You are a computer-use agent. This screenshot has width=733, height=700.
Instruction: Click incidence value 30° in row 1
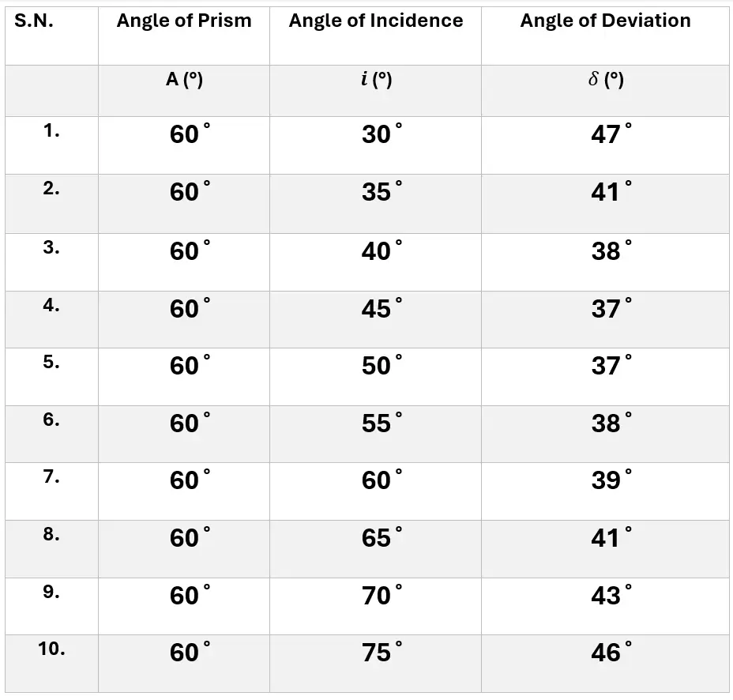pos(382,134)
